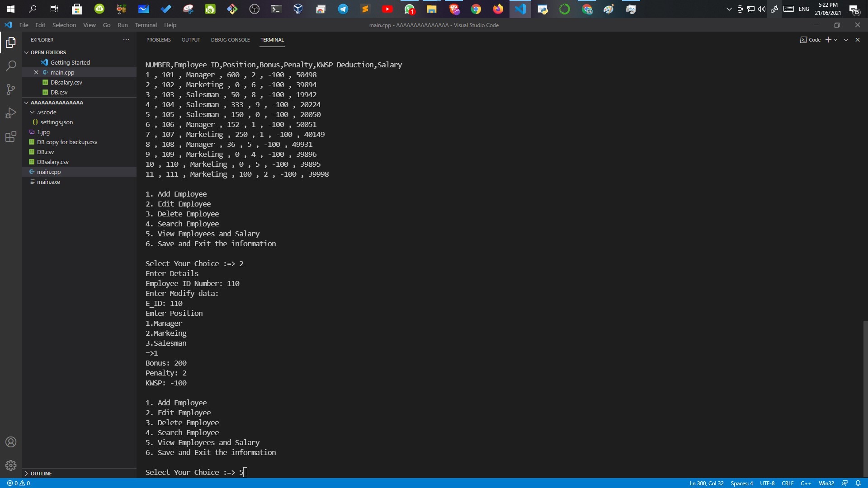Open YouTube app from the taskbar
The height and width of the screenshot is (488, 868).
pos(387,9)
